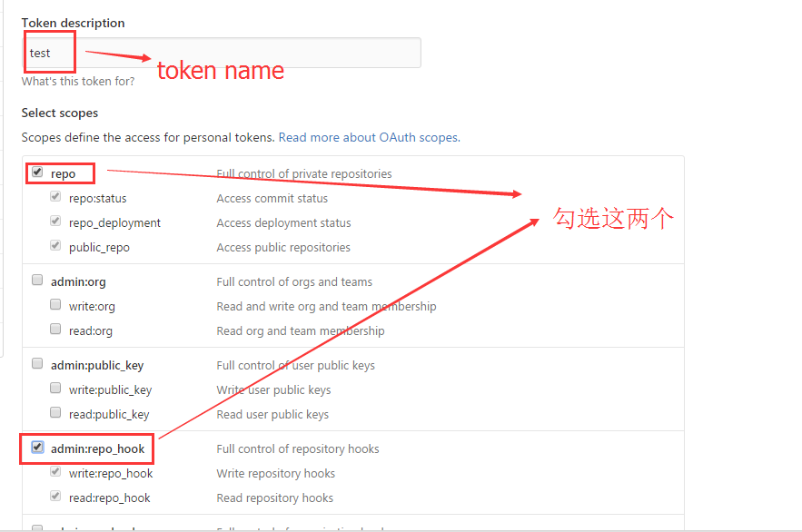Select the token description text containing test
The image size is (802, 532).
(x=40, y=52)
